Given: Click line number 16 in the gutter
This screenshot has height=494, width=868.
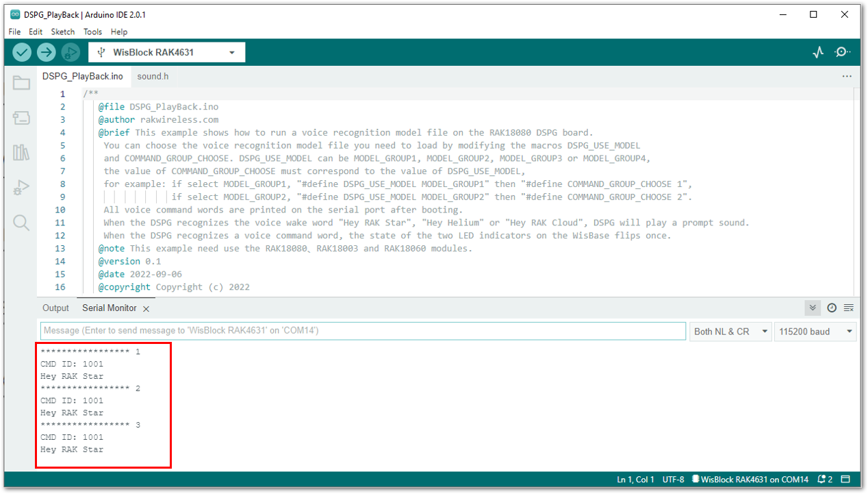Looking at the screenshot, I should coord(60,287).
